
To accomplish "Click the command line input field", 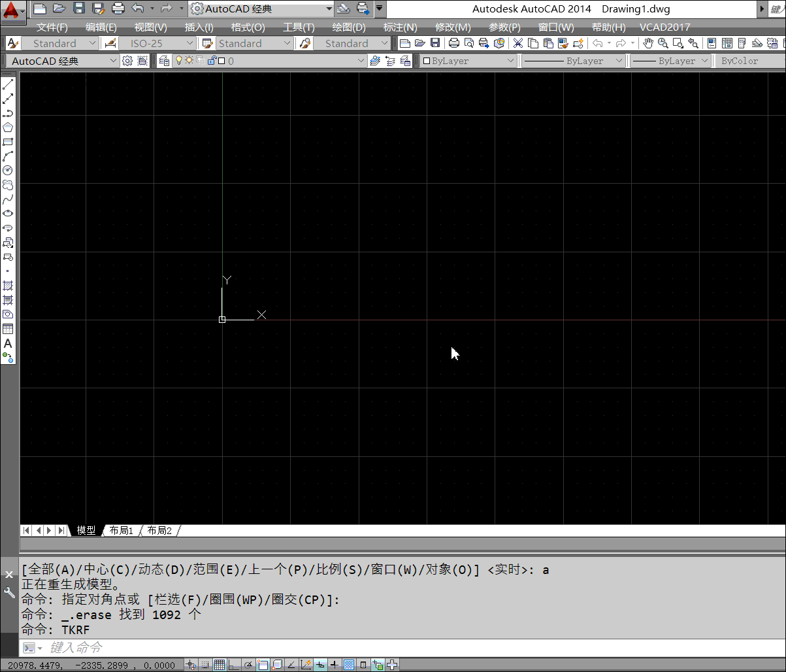I will [392, 648].
